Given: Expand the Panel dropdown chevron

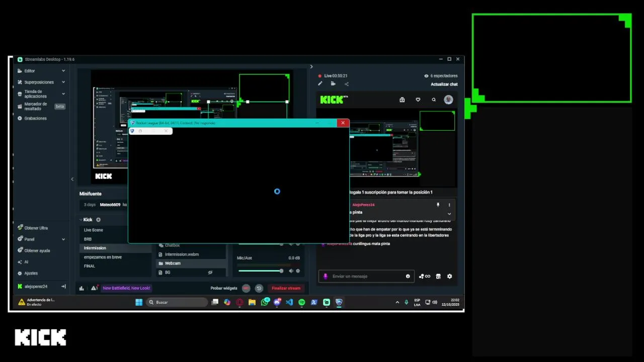Looking at the screenshot, I should click(x=63, y=239).
